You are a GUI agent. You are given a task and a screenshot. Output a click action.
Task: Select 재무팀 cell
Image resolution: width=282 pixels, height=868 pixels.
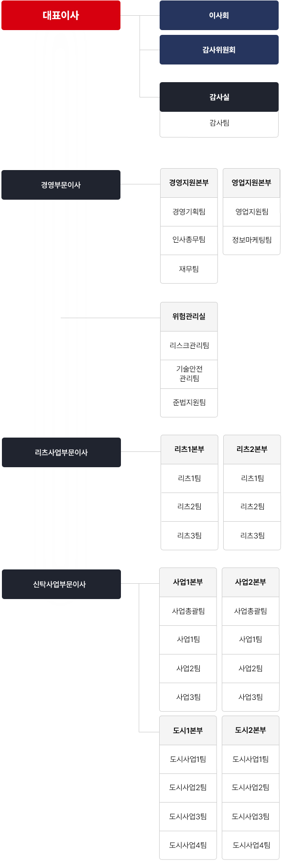click(x=189, y=269)
